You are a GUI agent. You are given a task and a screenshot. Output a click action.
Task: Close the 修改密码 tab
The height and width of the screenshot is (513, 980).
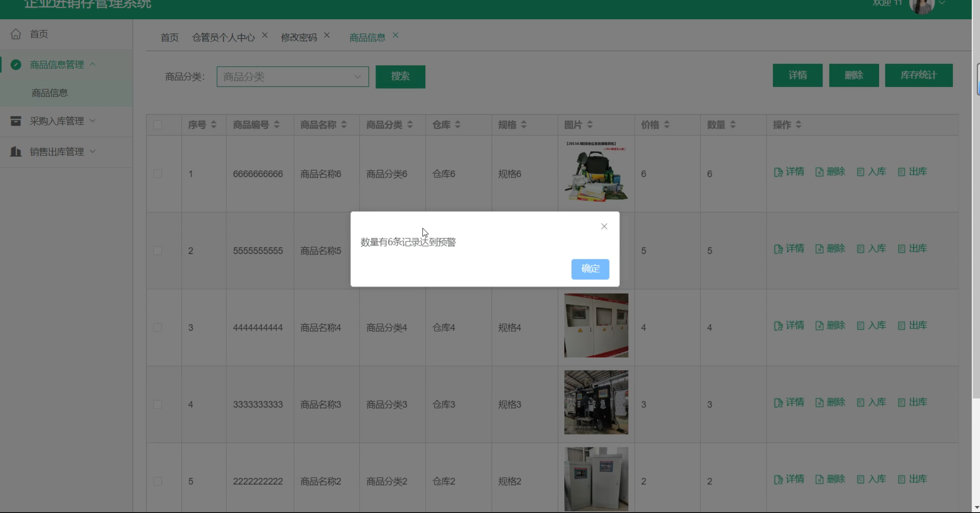click(327, 35)
